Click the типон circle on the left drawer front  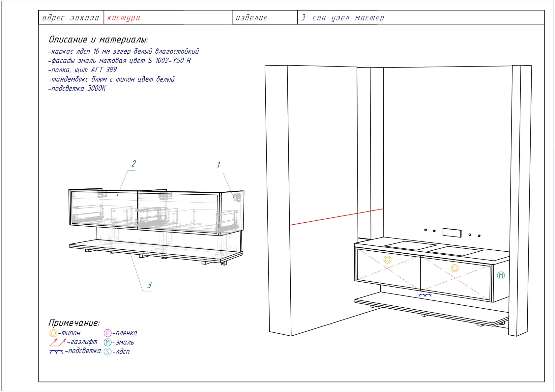click(x=388, y=260)
